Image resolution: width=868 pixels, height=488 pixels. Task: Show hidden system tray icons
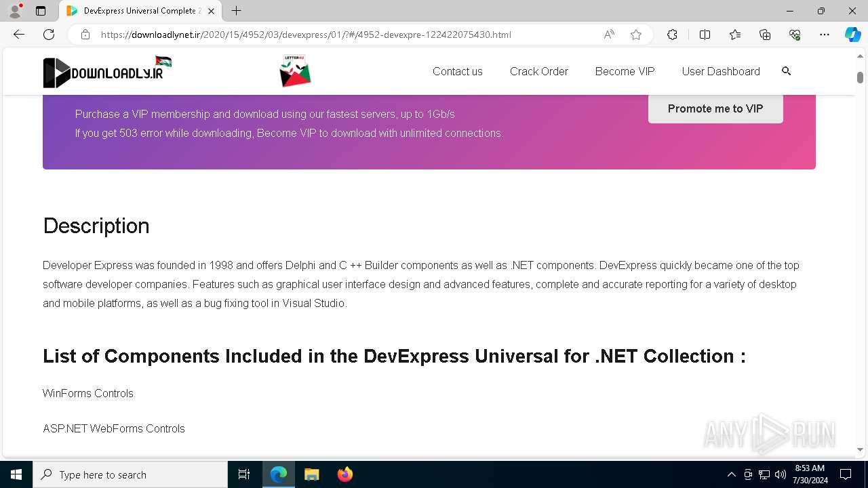[731, 474]
